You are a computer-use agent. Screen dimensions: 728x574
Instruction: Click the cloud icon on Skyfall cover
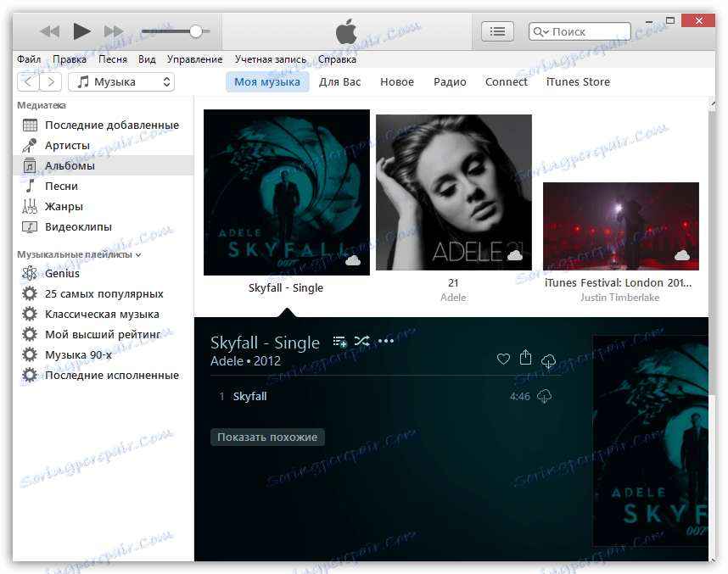pyautogui.click(x=353, y=260)
